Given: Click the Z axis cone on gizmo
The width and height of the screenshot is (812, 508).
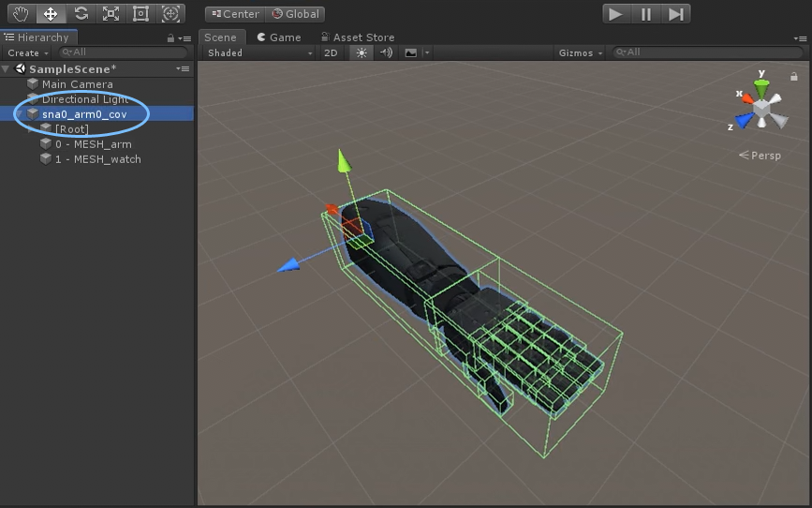Looking at the screenshot, I should (x=745, y=120).
